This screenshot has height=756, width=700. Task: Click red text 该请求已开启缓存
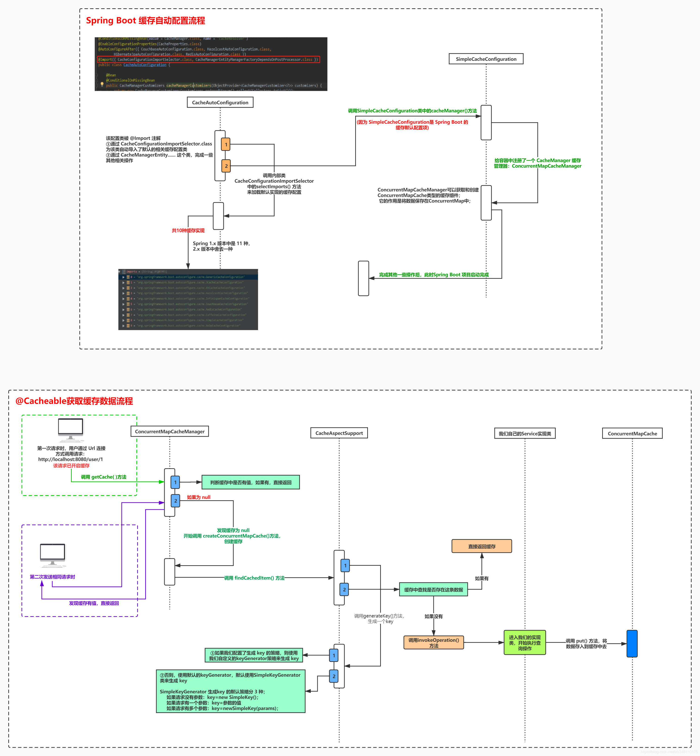click(71, 465)
